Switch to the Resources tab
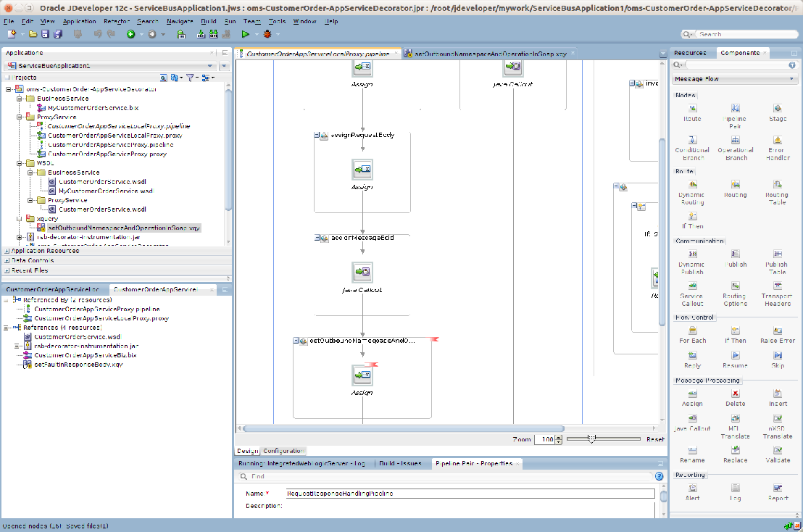The height and width of the screenshot is (532, 803). tap(689, 53)
